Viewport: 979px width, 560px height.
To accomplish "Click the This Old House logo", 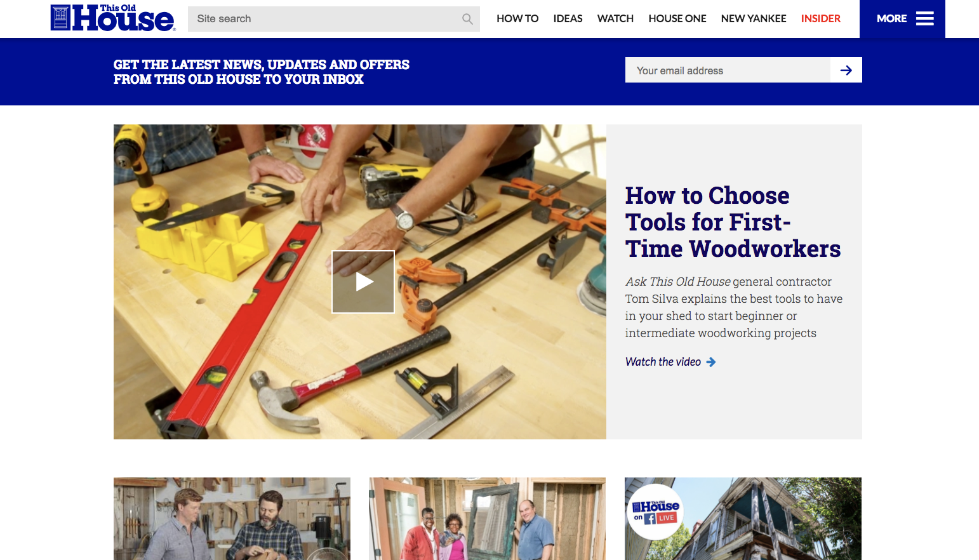I will point(112,18).
